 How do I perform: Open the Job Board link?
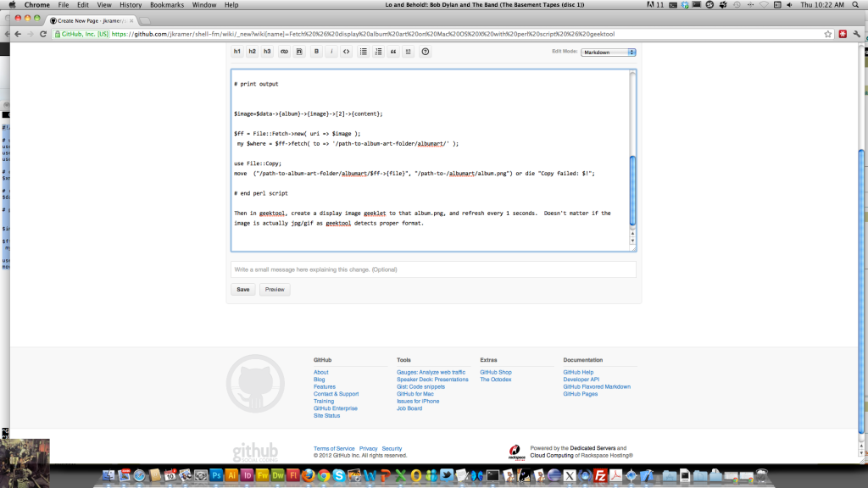409,408
